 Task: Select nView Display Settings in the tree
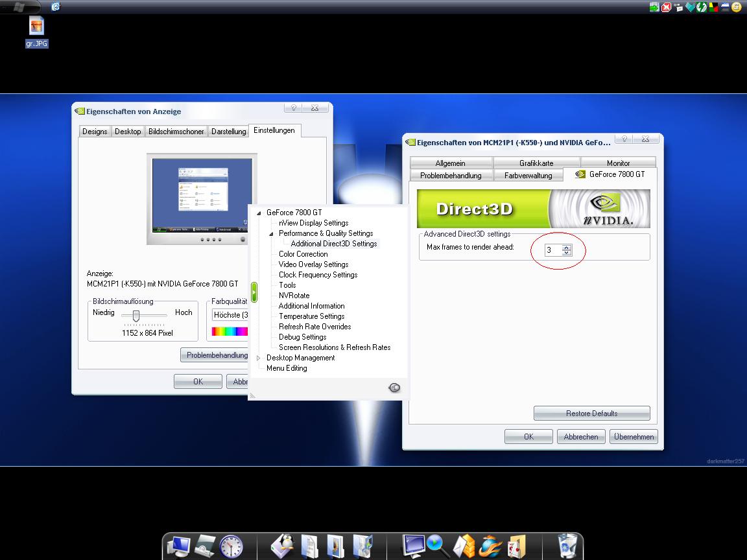313,223
